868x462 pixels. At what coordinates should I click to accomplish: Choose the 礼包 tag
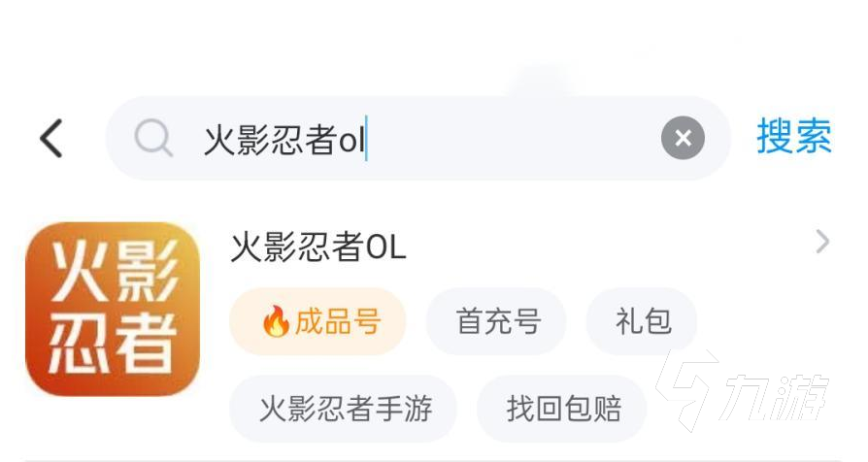[643, 322]
